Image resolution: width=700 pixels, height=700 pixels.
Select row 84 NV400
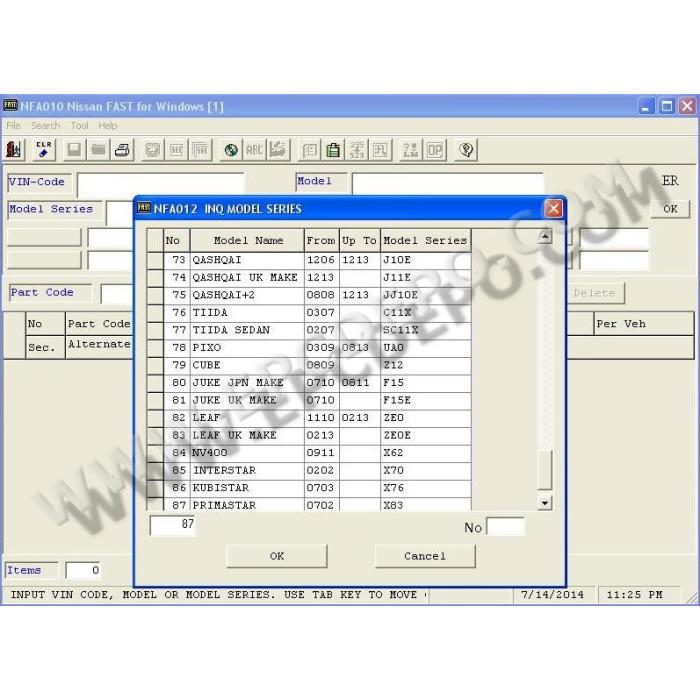tap(309, 453)
